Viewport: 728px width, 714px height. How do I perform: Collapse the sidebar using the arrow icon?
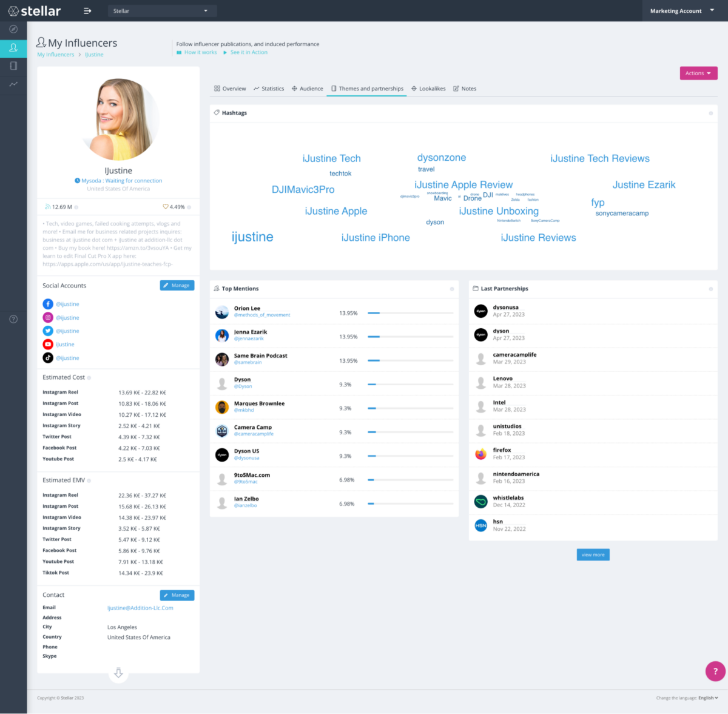pos(87,10)
